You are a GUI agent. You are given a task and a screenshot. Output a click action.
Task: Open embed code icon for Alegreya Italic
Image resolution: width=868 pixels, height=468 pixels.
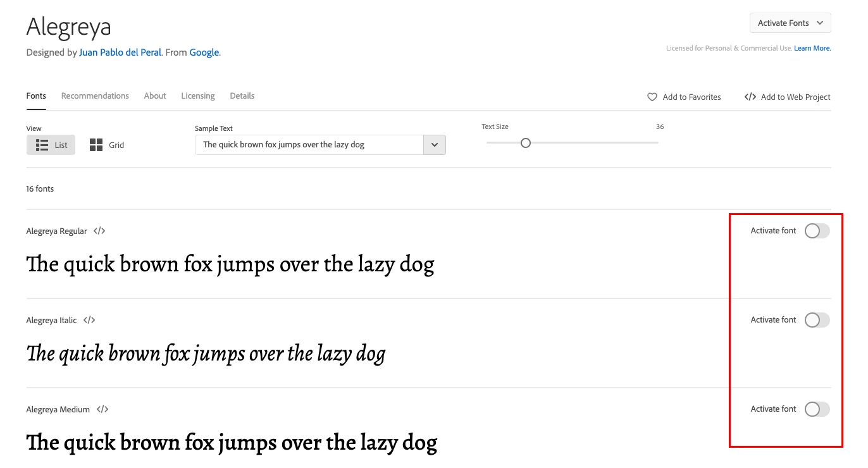[89, 320]
